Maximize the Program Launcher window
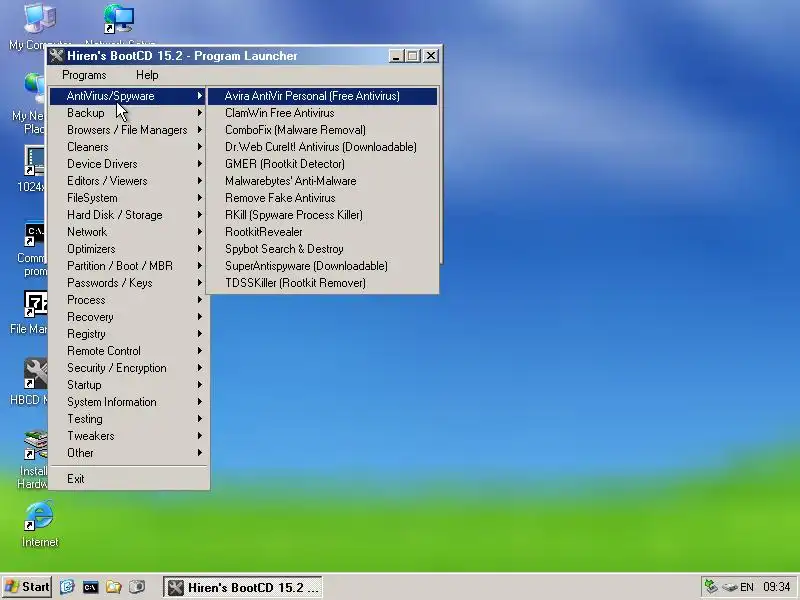Viewport: 800px width, 600px height. coord(413,56)
